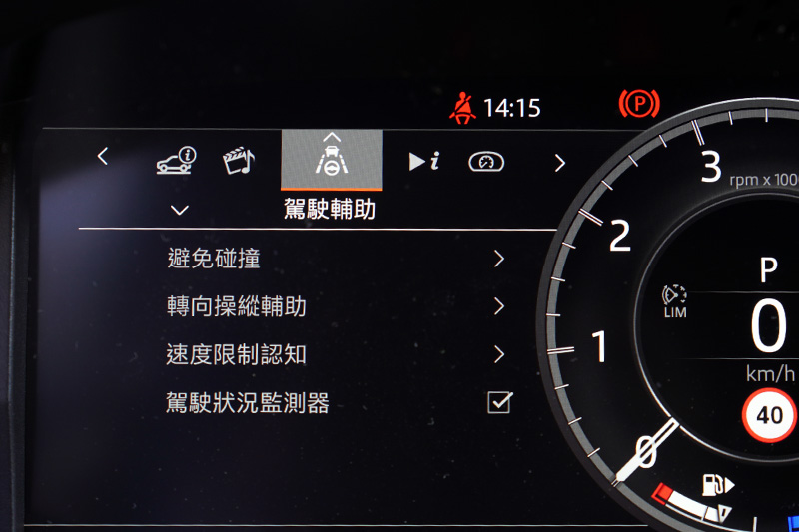Click the 40 speed limit sign
Image resolution: width=799 pixels, height=532 pixels.
(769, 415)
